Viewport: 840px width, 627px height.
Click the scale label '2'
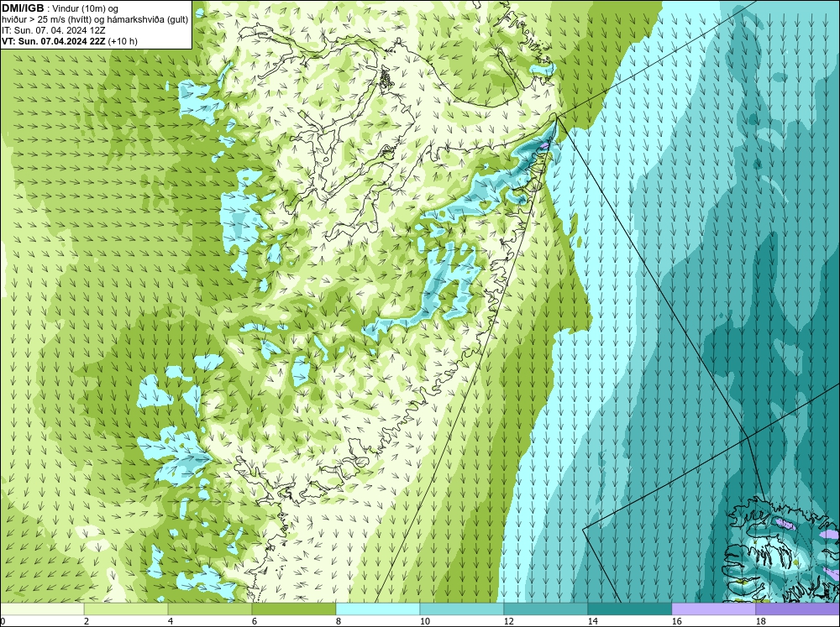coord(87,621)
